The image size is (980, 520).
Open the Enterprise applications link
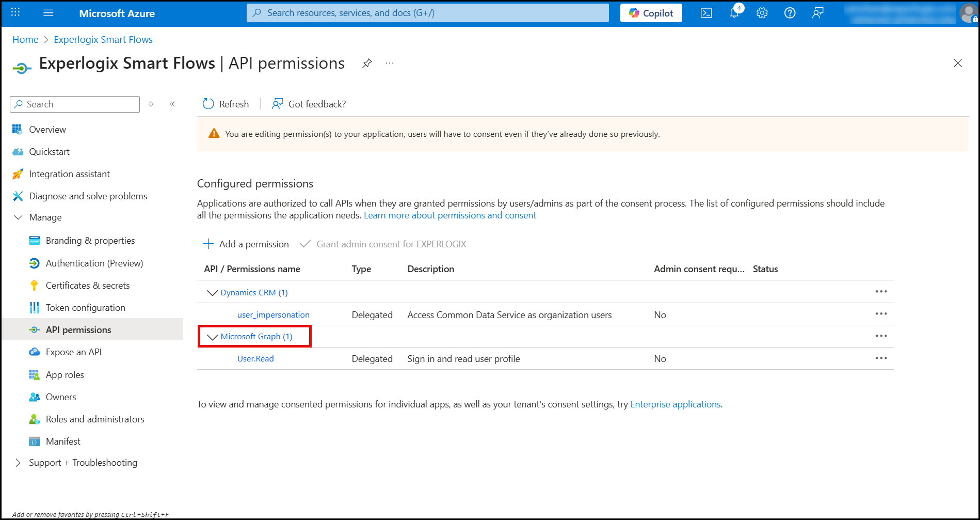676,404
